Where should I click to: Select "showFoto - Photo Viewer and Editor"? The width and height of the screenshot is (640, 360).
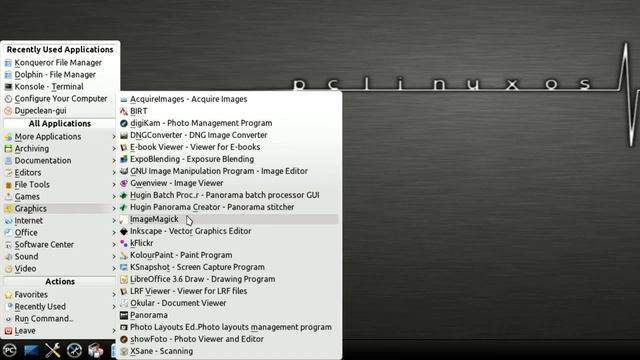click(x=229, y=339)
